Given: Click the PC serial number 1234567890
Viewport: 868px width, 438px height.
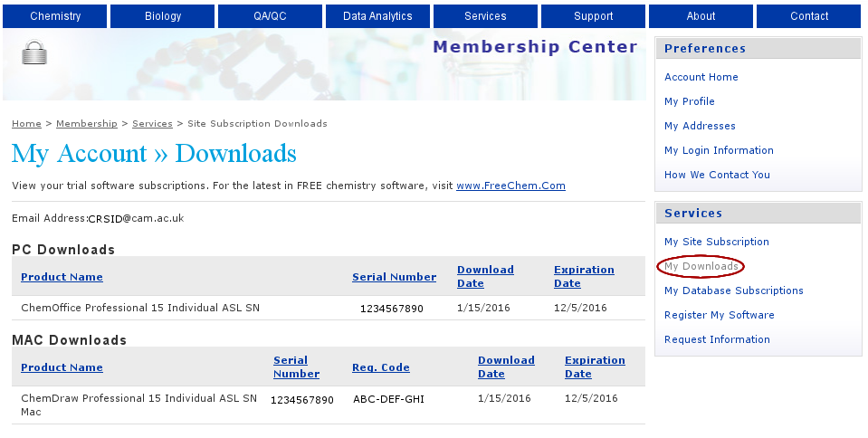Looking at the screenshot, I should tap(391, 309).
